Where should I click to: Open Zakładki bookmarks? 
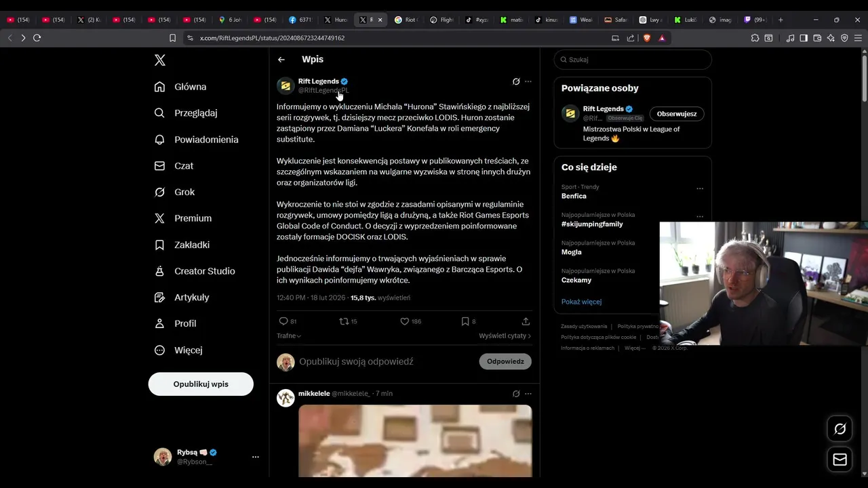(x=182, y=245)
